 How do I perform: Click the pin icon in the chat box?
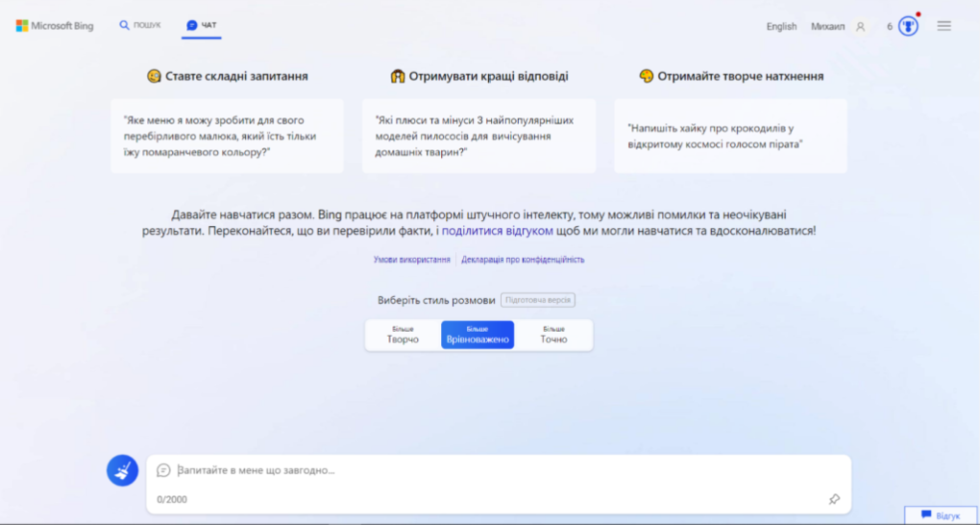click(834, 499)
